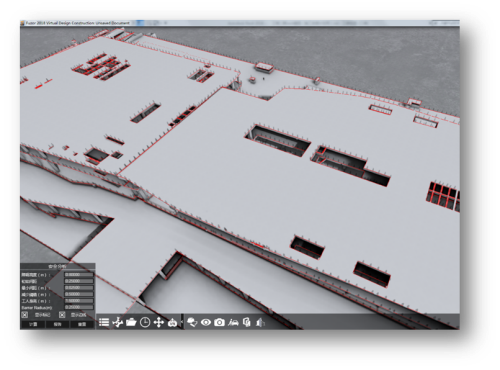This screenshot has height=370, width=500.
Task: Toggle first checkbox in safety panel
Action: tap(25, 315)
